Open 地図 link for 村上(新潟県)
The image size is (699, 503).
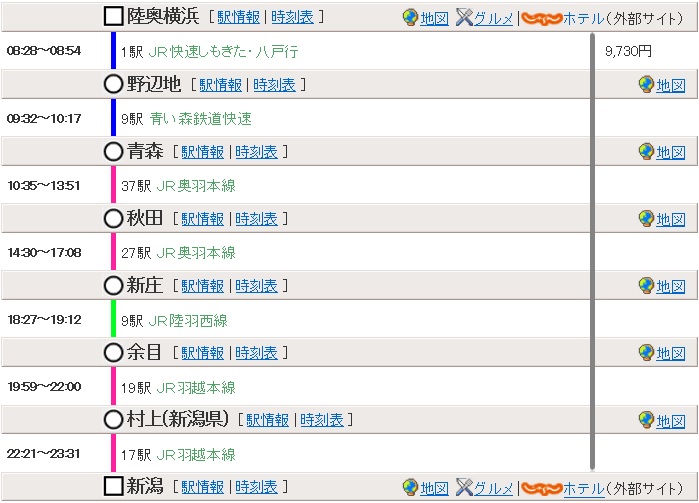click(670, 421)
